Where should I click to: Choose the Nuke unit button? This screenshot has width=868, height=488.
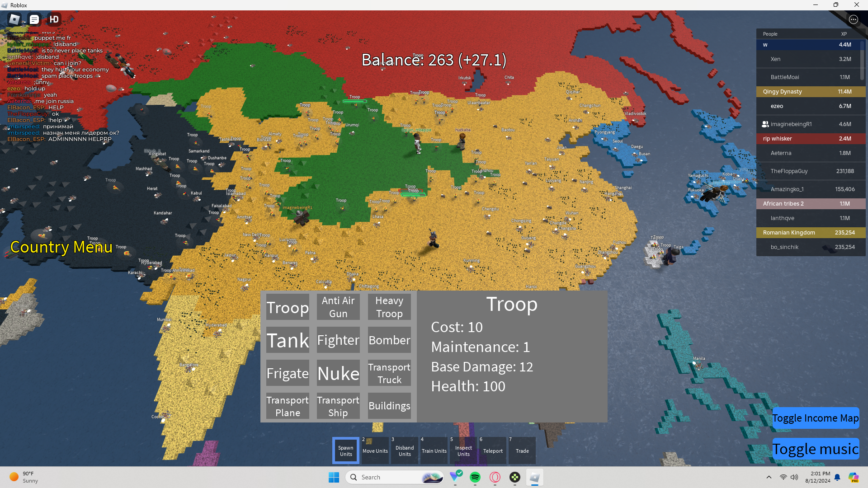(338, 373)
